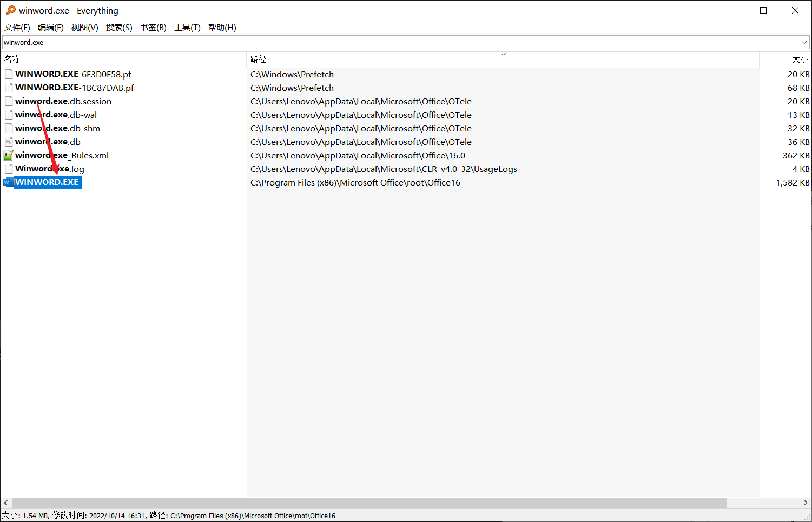This screenshot has height=522, width=812.
Task: Expand the search history dropdown arrow
Action: 804,42
